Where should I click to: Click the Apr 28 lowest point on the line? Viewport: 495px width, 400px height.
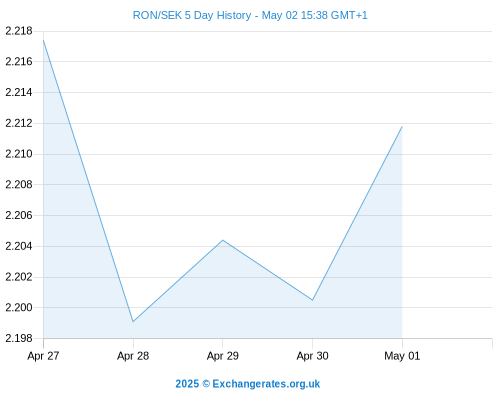pos(133,321)
